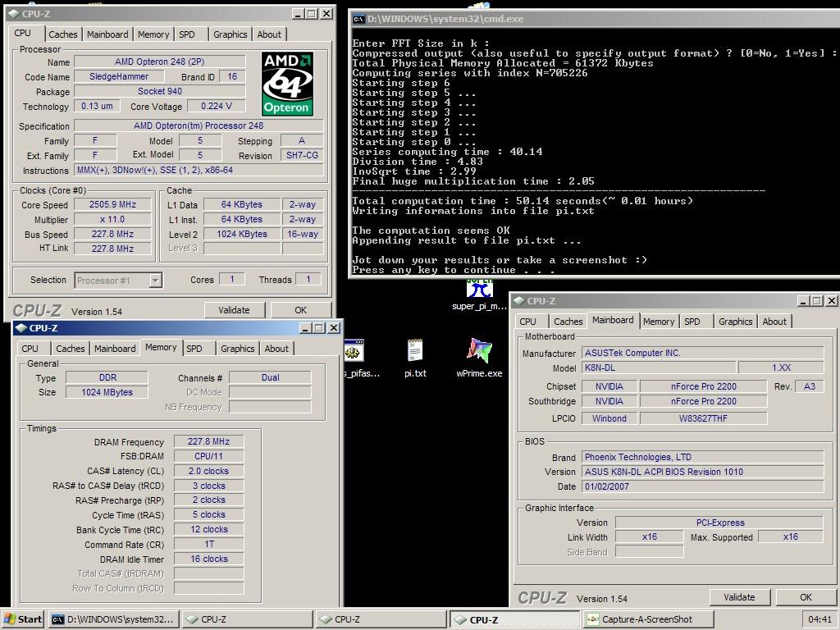Open Mainboard tab in top CPU-Z window

click(x=107, y=34)
